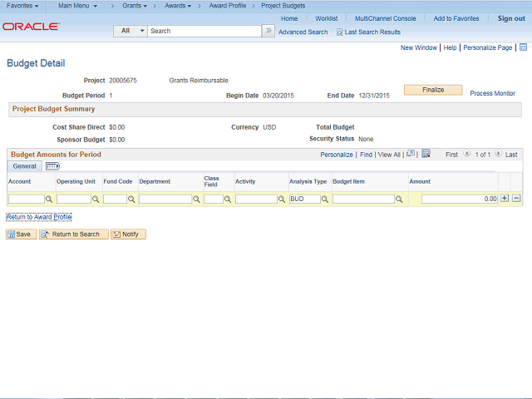
Task: Click the Class Field input field
Action: [x=214, y=199]
